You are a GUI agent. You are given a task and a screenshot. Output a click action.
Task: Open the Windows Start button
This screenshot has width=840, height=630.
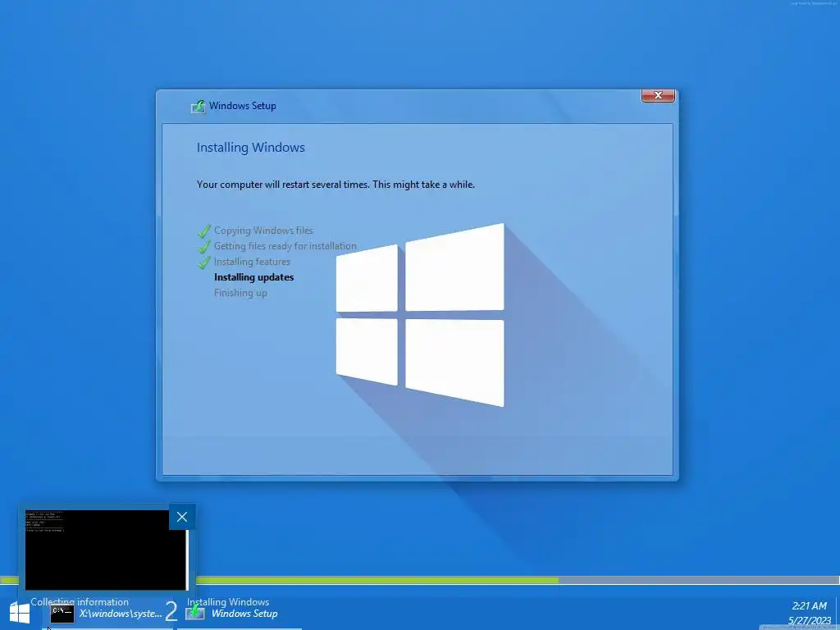coord(20,614)
